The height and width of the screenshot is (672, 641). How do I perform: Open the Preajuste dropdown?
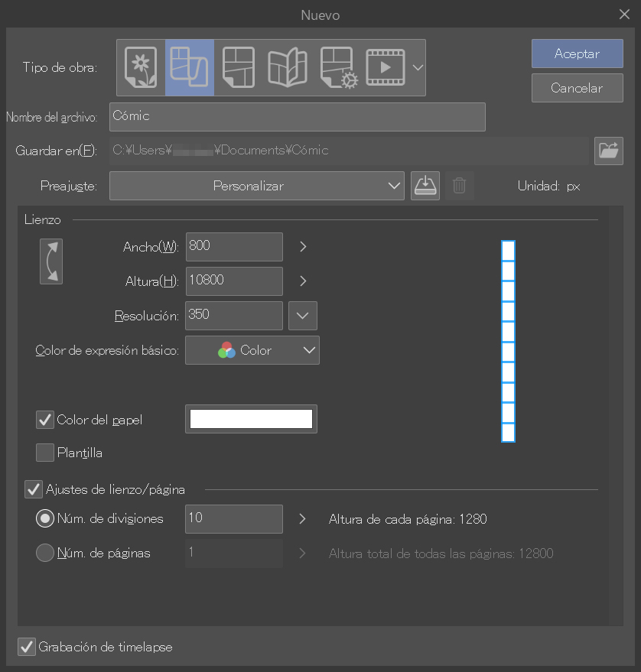[256, 186]
